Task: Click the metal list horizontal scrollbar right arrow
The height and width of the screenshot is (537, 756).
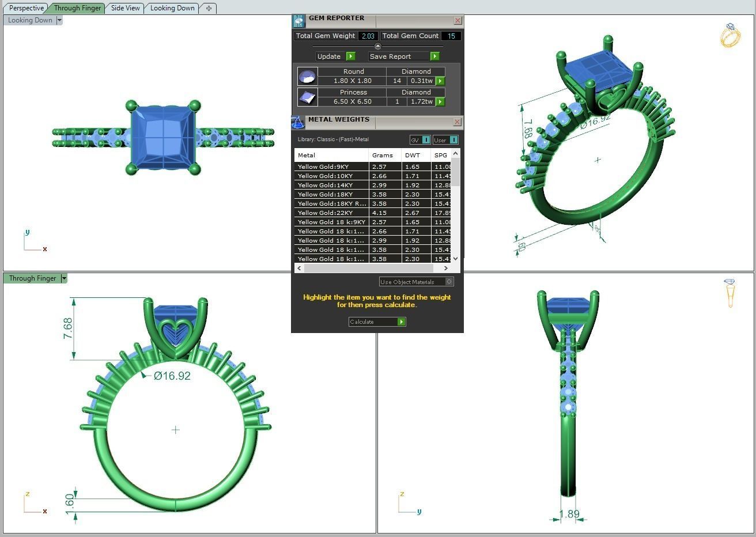Action: pyautogui.click(x=445, y=268)
